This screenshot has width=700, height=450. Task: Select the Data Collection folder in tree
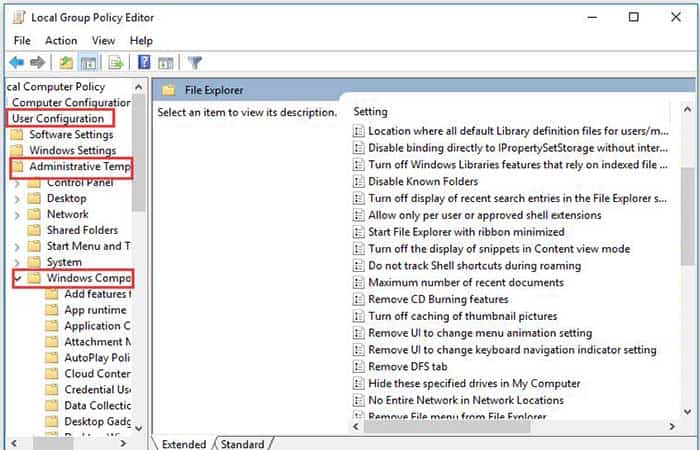98,405
